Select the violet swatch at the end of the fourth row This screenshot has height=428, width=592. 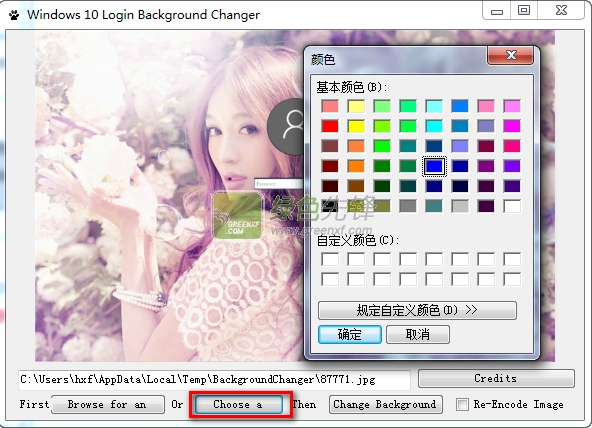[x=512, y=166]
